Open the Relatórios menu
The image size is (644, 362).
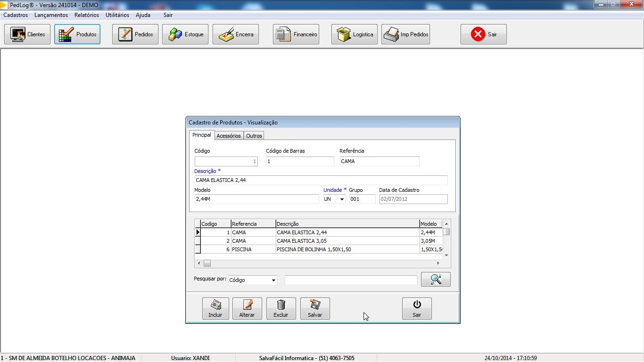87,15
